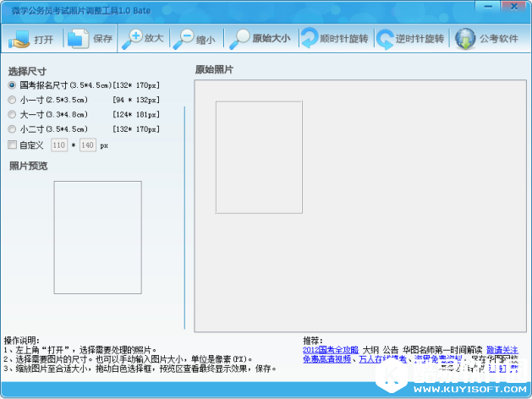Viewport: 532px width, 399px height.
Task: Open the 2012国考全攻略 link
Action: click(x=331, y=349)
